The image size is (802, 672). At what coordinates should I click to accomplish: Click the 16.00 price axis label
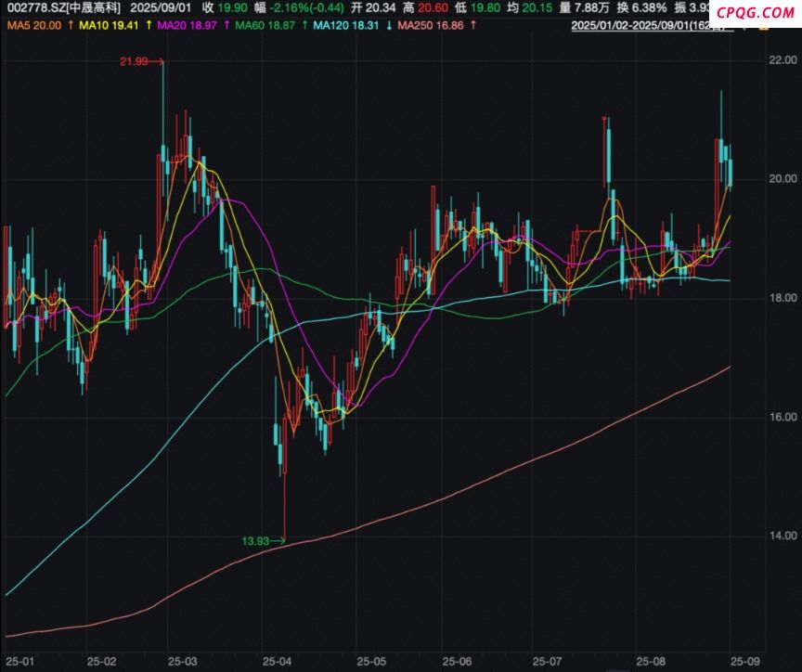coord(783,417)
